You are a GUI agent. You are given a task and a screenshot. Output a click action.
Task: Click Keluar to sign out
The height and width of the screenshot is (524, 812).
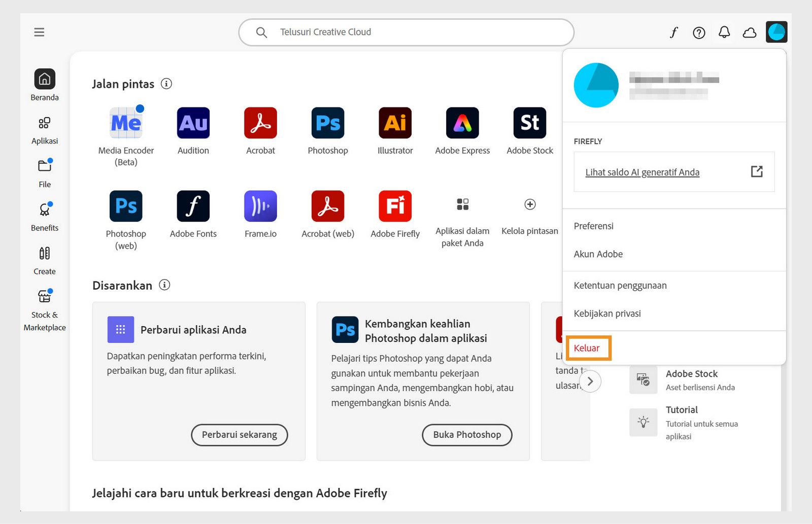587,348
